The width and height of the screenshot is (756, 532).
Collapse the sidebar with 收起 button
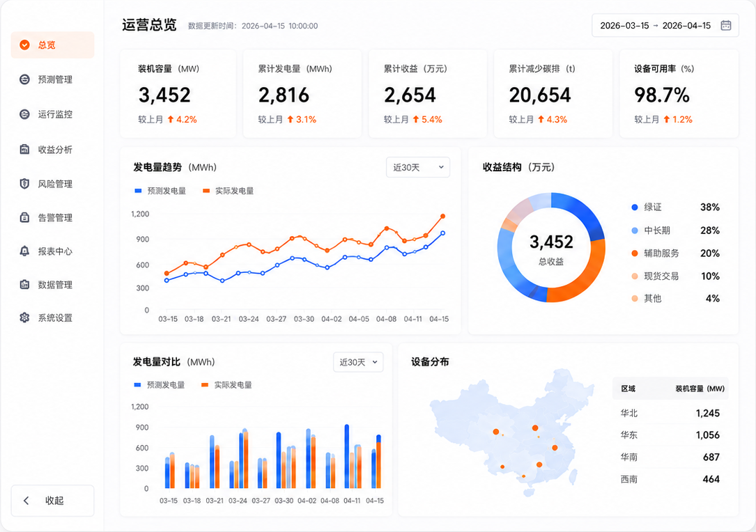pos(52,501)
